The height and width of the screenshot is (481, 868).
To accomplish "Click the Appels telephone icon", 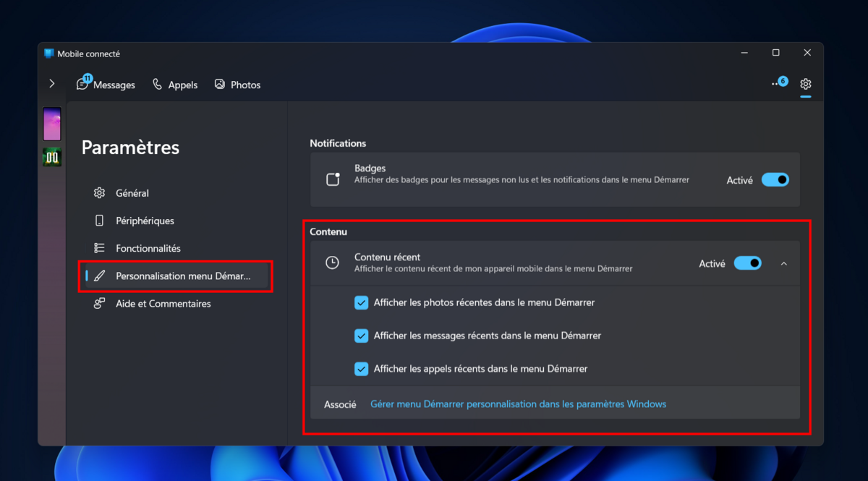I will tap(158, 84).
